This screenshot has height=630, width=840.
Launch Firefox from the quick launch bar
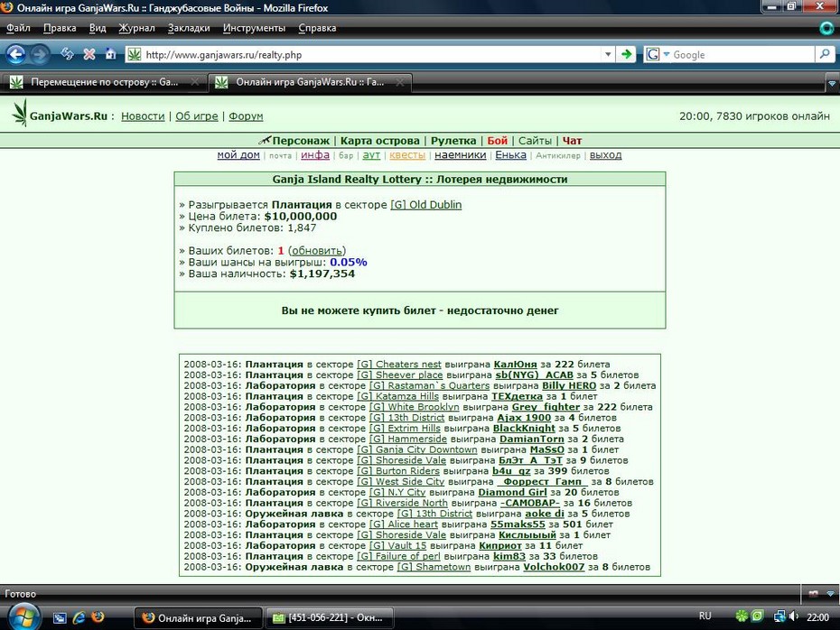point(98,617)
